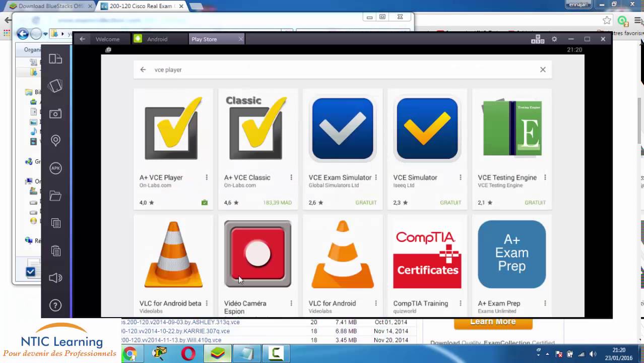Click 183,39 MAD price on A+ VCE Classic

point(277,203)
